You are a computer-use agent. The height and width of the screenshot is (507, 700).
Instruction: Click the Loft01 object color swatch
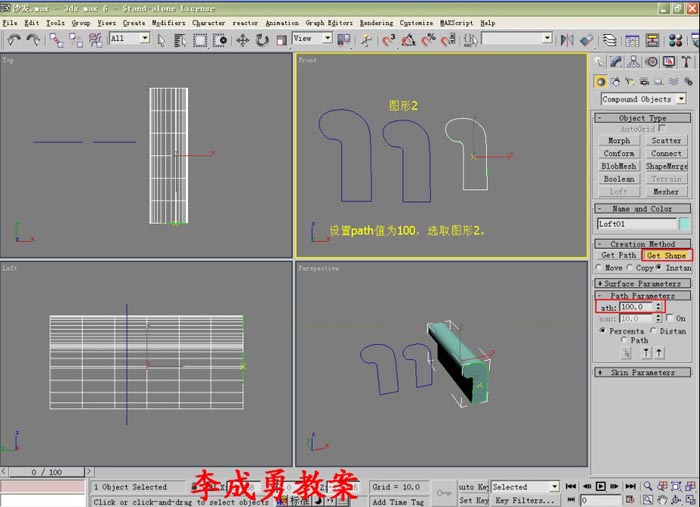tap(684, 224)
